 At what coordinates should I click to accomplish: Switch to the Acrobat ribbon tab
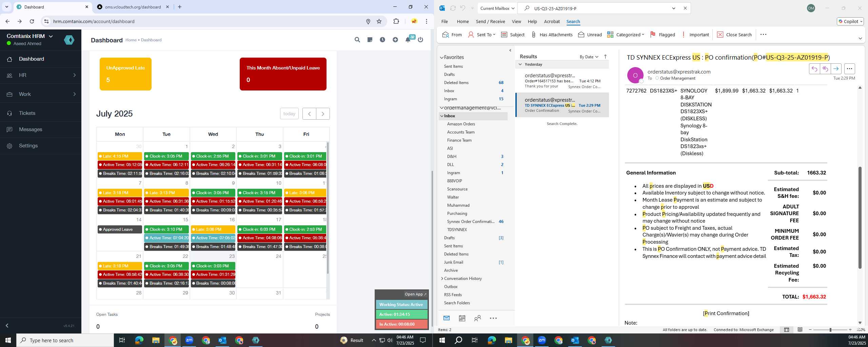coord(552,21)
